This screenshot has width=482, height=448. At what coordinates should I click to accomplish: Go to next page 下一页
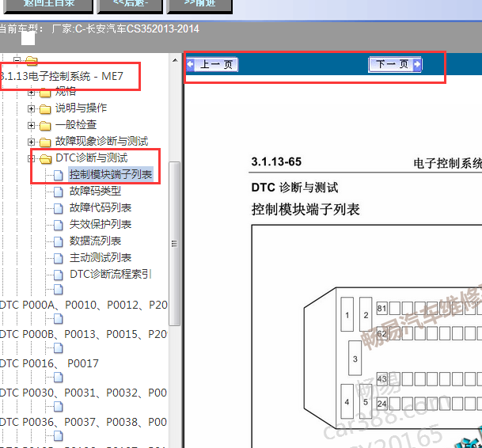(395, 65)
